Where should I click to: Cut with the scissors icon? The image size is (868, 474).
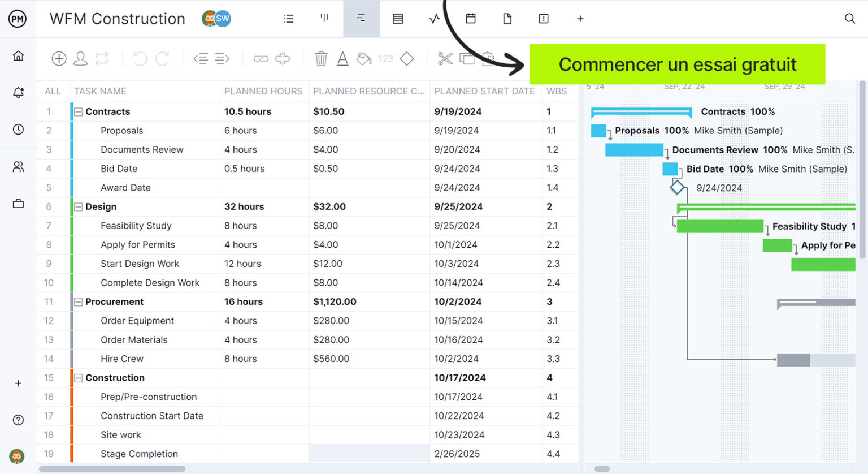tap(445, 58)
